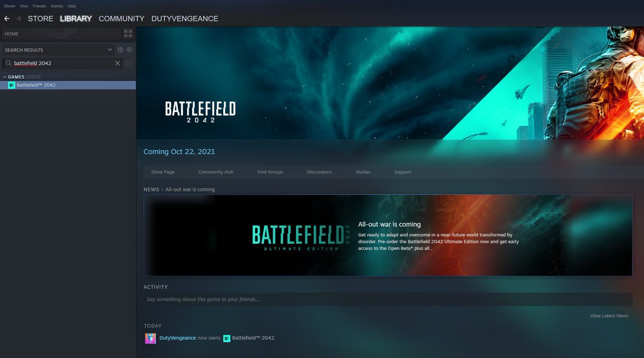644x358 pixels.
Task: Click the back navigation arrow
Action: (x=7, y=18)
